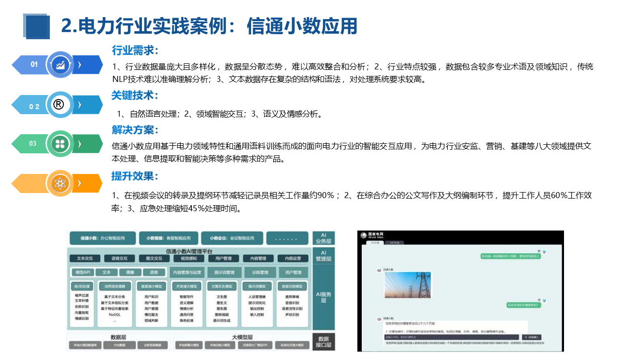
Task: Click the AI avatar above the tower picture
Action: click(x=379, y=269)
